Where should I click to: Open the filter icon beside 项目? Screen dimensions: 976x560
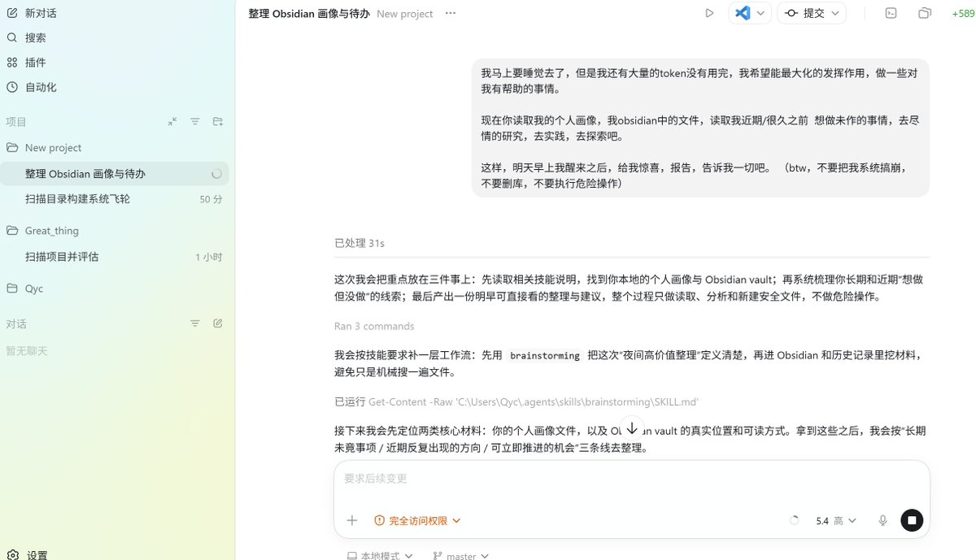click(x=195, y=121)
